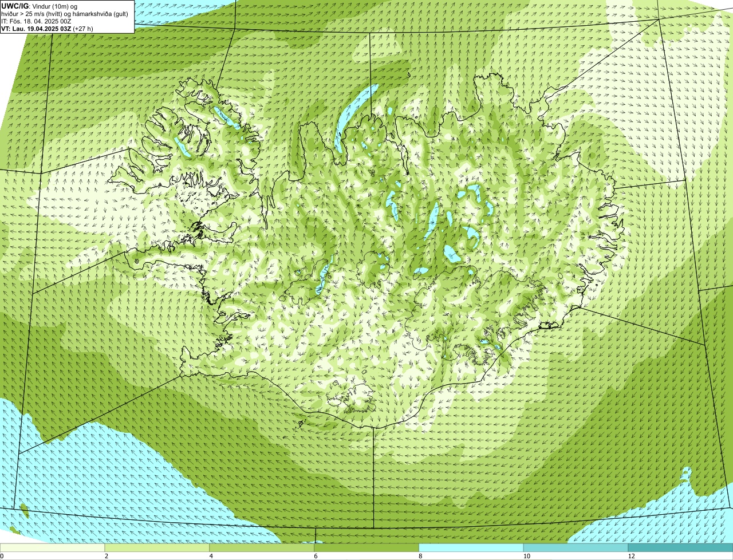Click the title text 'UWC/IG: Vindur (10m) og'
Image resolution: width=733 pixels, height=560 pixels.
point(39,6)
